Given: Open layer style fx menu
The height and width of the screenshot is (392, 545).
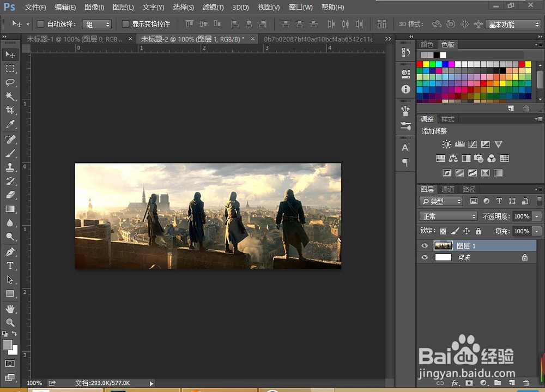Looking at the screenshot, I should click(x=455, y=383).
